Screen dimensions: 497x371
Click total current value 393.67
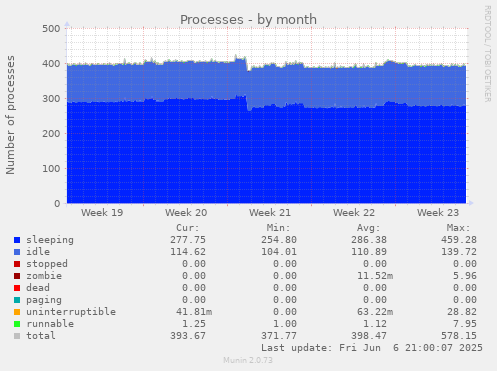[x=188, y=336]
